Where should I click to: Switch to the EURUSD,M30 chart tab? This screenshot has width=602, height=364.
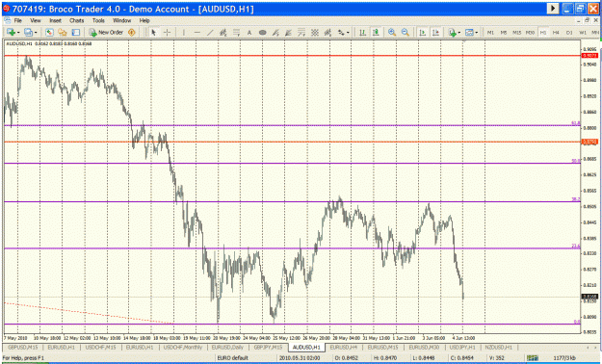[x=424, y=347]
